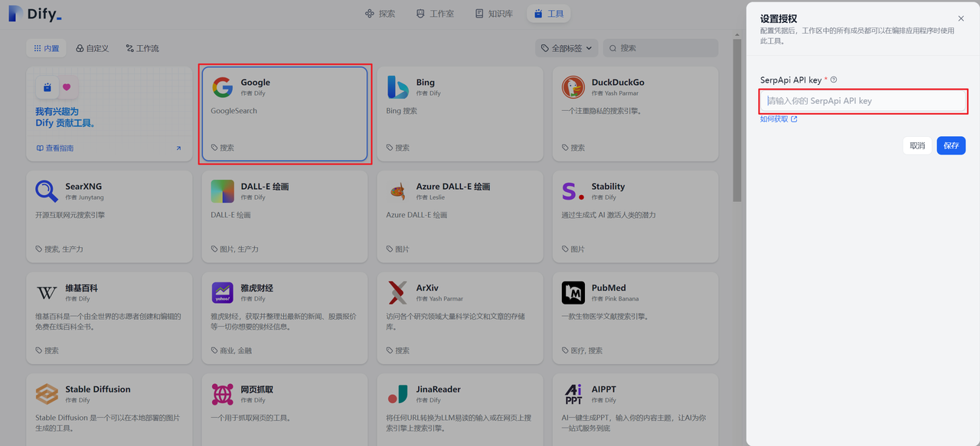
Task: Switch to the 知识库 tab
Action: click(x=494, y=14)
